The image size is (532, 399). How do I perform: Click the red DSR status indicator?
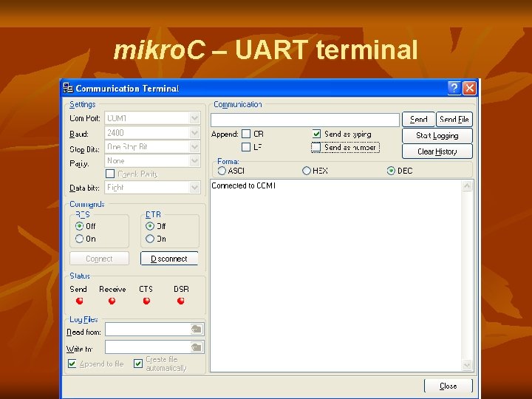click(181, 301)
